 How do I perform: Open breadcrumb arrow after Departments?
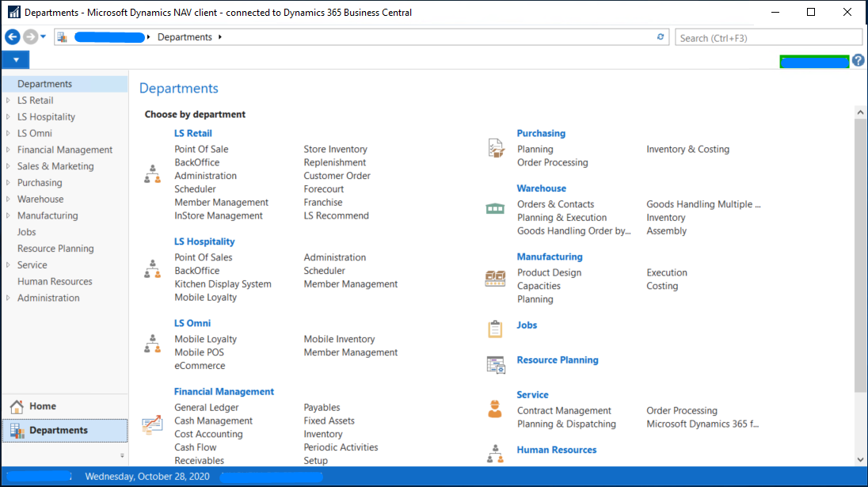(219, 37)
